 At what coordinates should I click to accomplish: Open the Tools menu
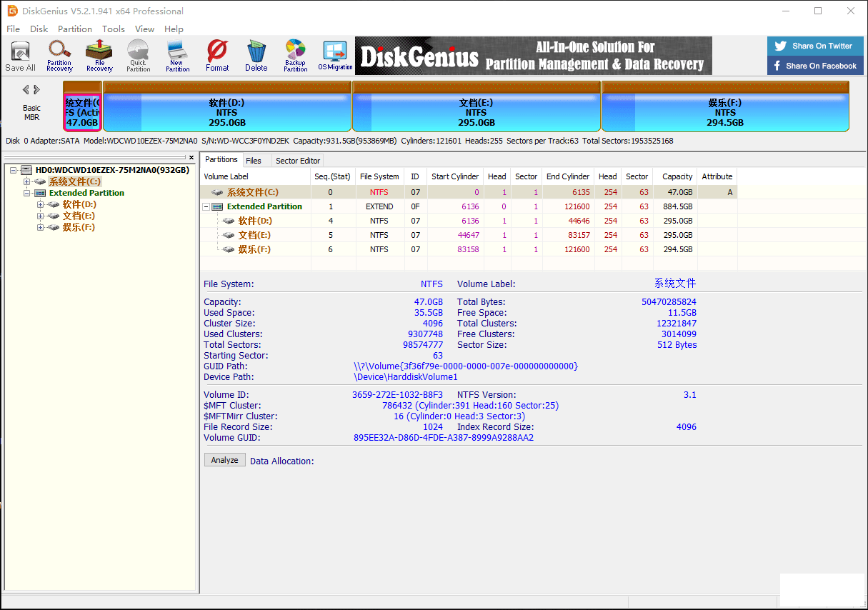(x=114, y=29)
